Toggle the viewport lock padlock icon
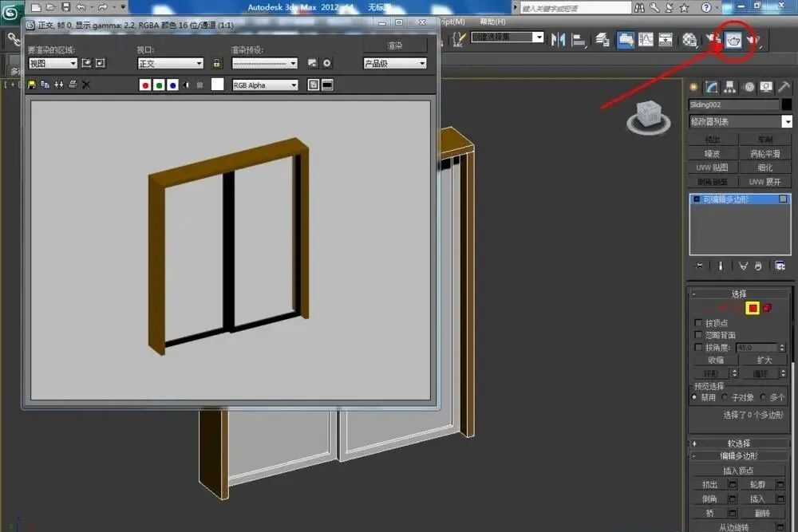This screenshot has width=798, height=532. coord(217,63)
